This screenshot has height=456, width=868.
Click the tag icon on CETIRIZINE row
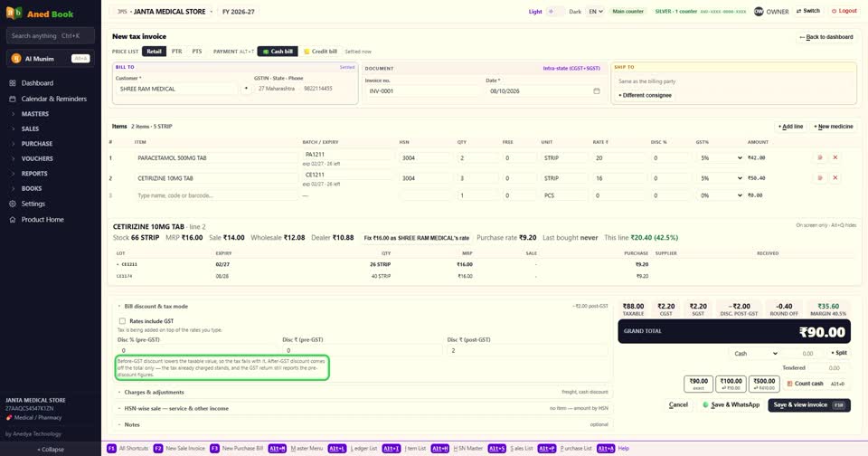coord(820,178)
